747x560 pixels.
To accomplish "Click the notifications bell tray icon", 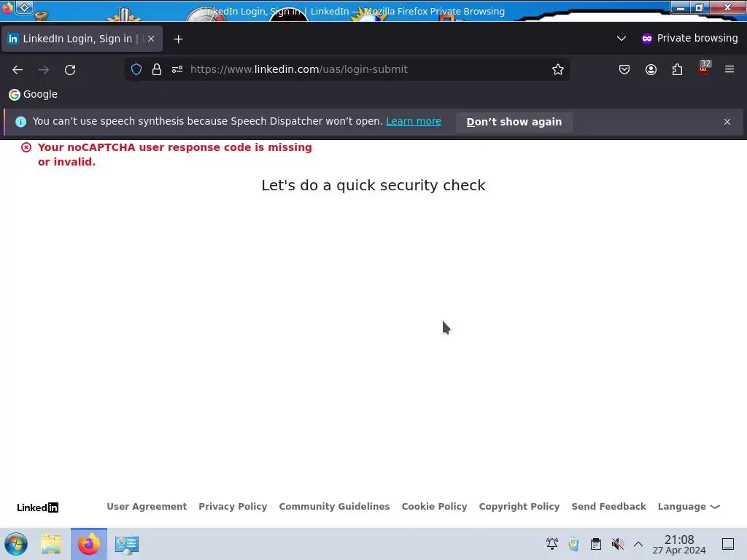I will click(552, 544).
